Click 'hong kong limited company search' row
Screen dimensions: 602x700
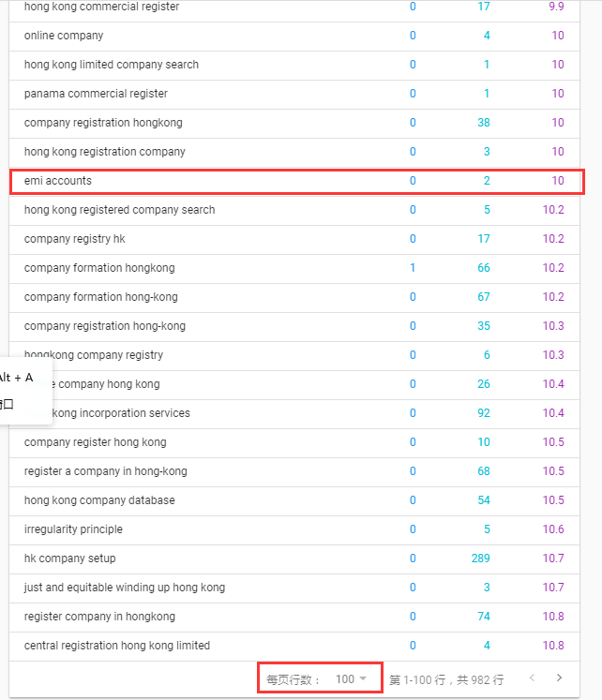pos(112,65)
